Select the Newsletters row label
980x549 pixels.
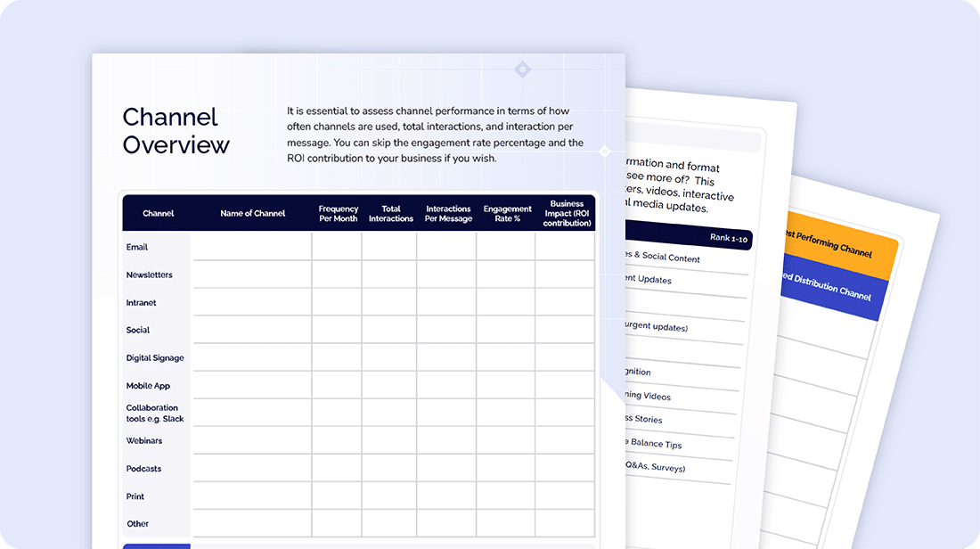(x=150, y=274)
